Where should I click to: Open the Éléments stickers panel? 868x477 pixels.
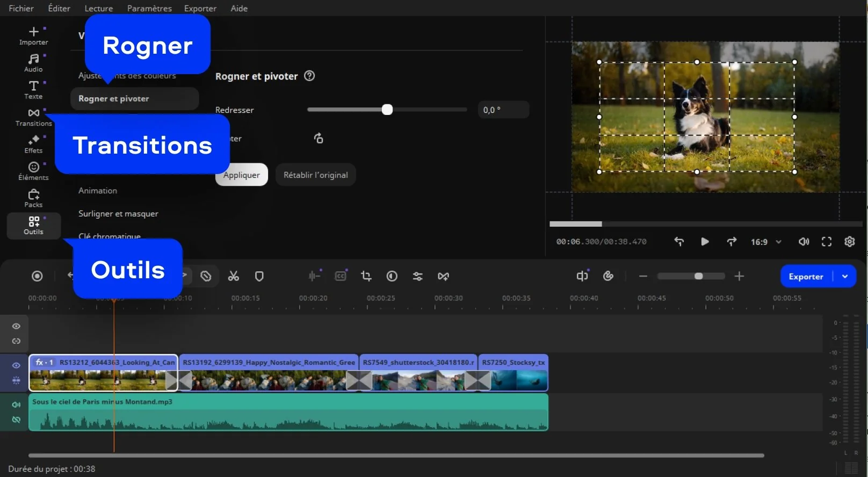(x=33, y=171)
